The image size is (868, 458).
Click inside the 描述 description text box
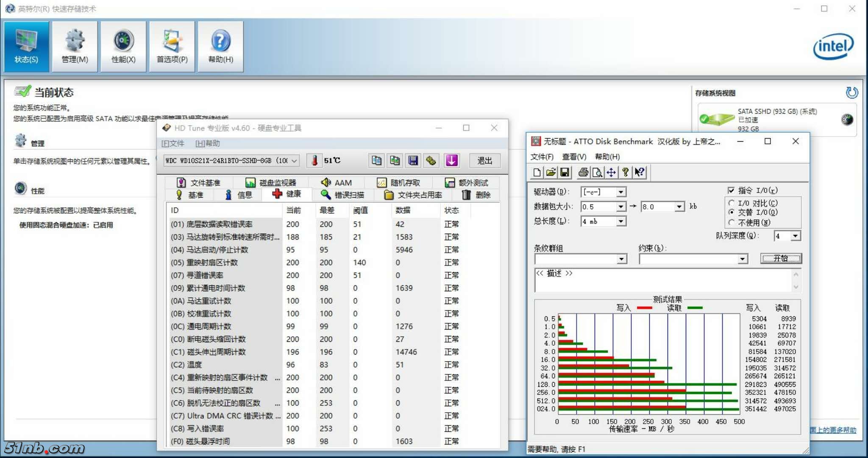pos(661,281)
